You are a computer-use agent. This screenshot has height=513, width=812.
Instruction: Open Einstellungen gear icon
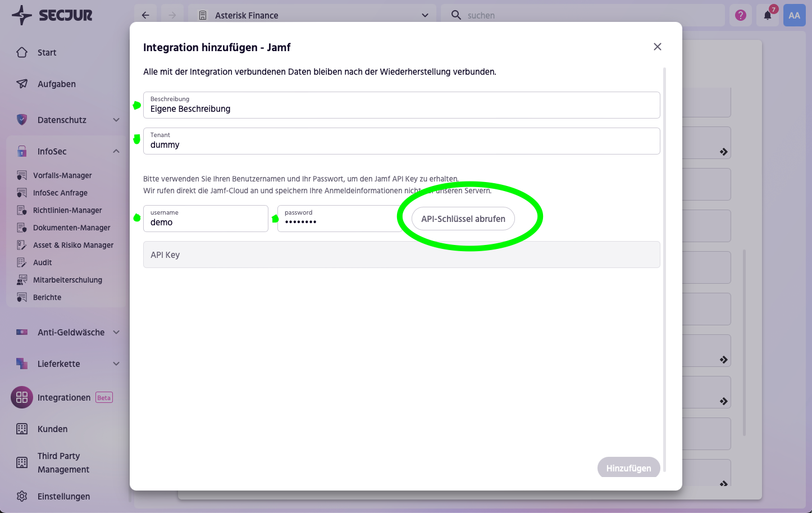coord(22,496)
